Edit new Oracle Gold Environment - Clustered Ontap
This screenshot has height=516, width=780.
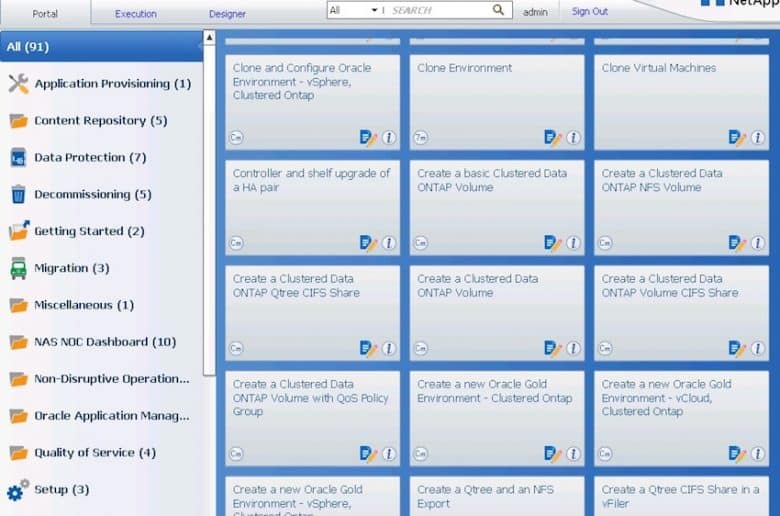(553, 454)
